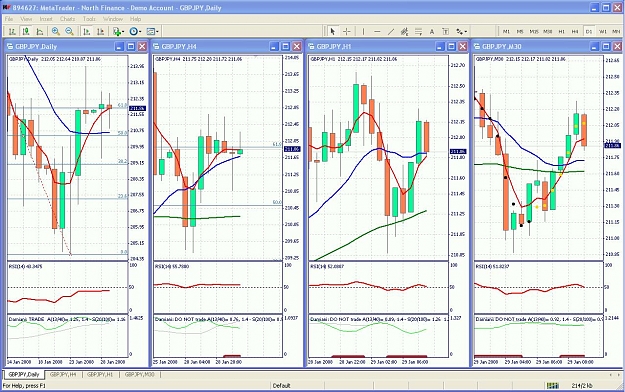Image resolution: width=625 pixels, height=392 pixels.
Task: Click the GBPJPY,Daily chart window icon
Action: (10, 47)
